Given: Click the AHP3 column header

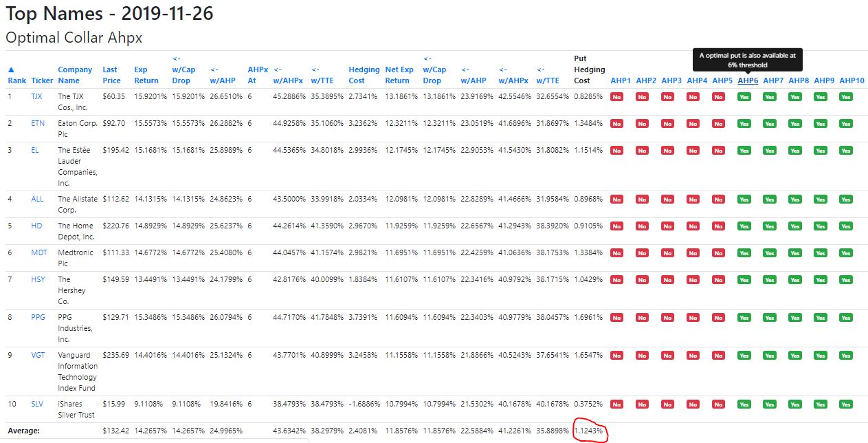Looking at the screenshot, I should [x=671, y=80].
